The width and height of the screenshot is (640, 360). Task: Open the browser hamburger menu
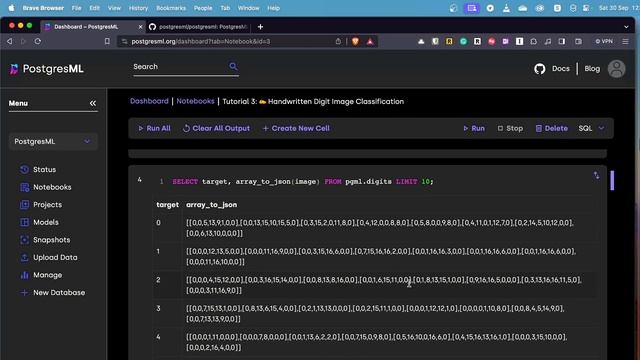coord(625,41)
